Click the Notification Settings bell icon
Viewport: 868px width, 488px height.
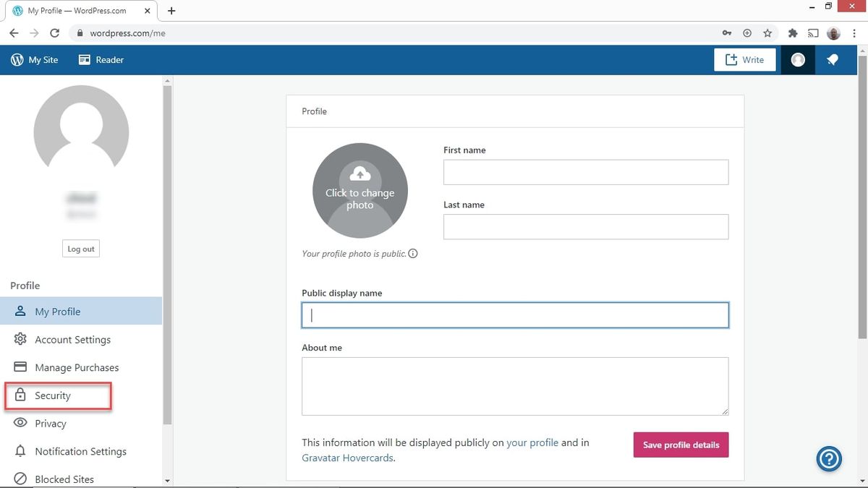click(20, 451)
